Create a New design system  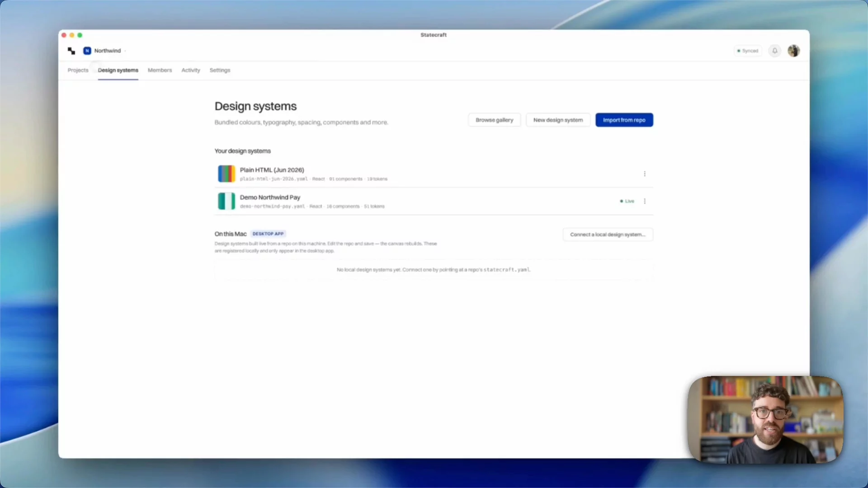click(x=558, y=120)
